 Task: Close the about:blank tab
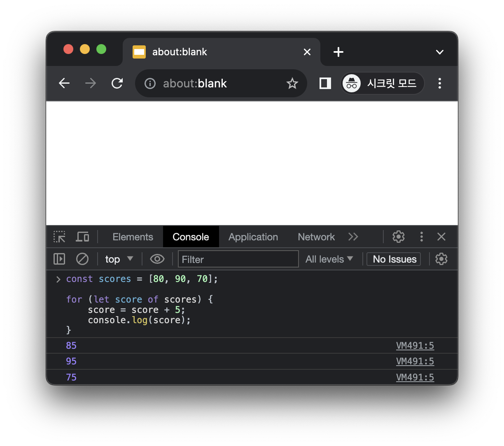(307, 52)
